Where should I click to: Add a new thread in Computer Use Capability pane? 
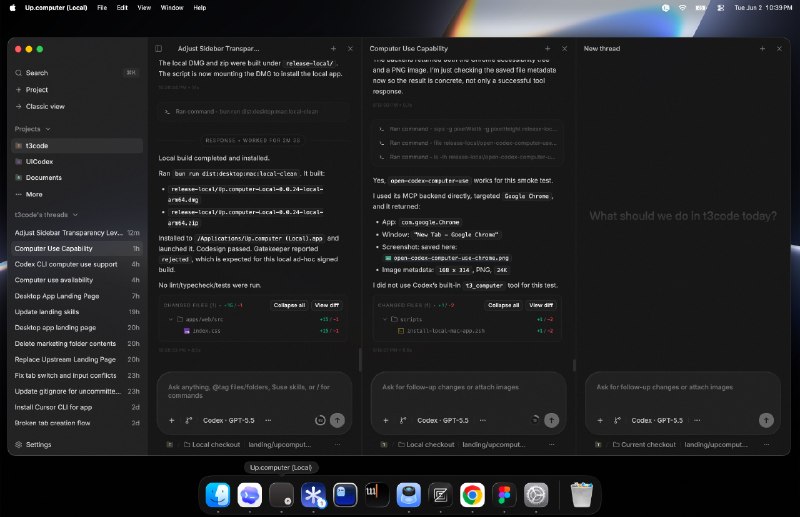(x=547, y=48)
